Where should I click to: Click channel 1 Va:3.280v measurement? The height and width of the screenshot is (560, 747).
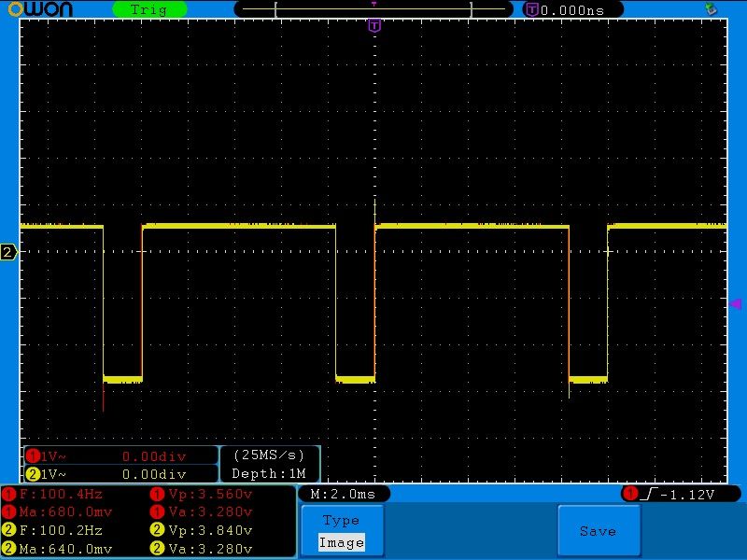[210, 511]
